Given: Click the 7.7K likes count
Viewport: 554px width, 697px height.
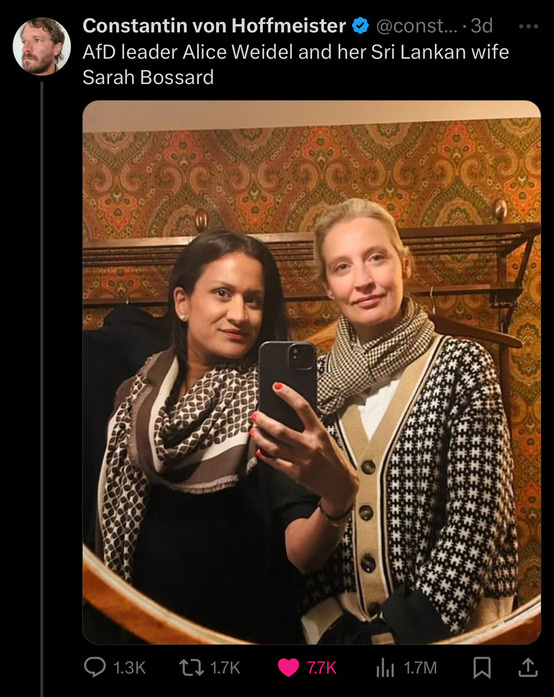Looking at the screenshot, I should [321, 668].
